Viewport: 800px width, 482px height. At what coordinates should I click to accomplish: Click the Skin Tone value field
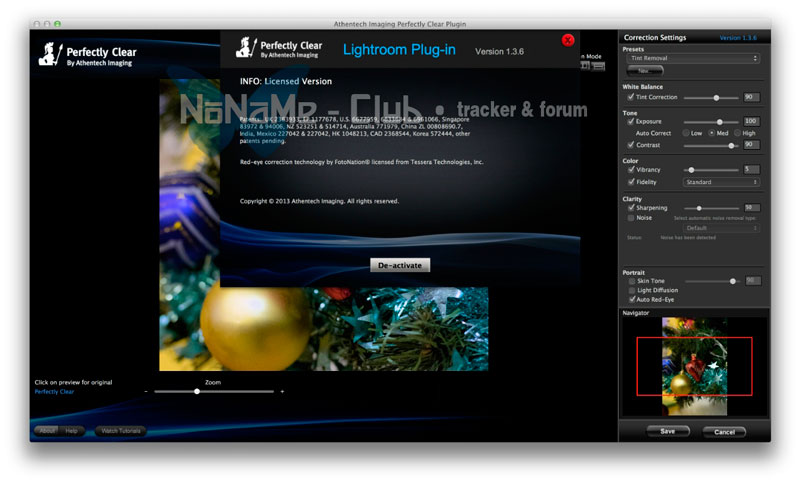coord(753,281)
